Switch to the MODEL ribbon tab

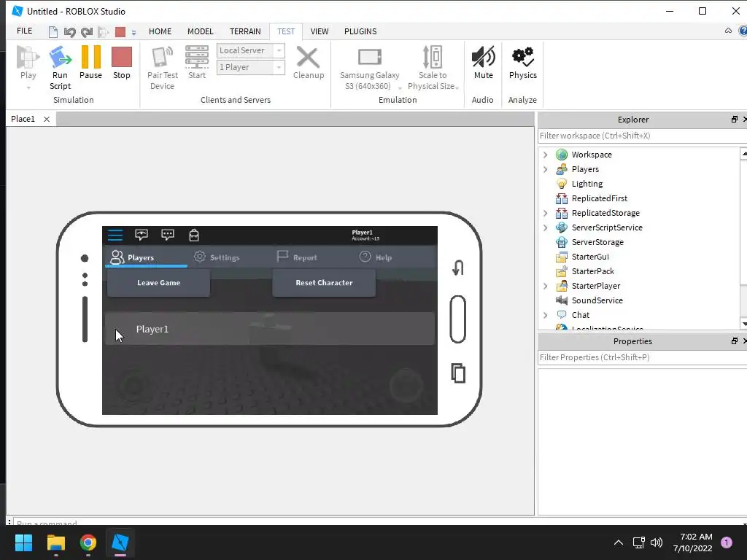point(200,31)
